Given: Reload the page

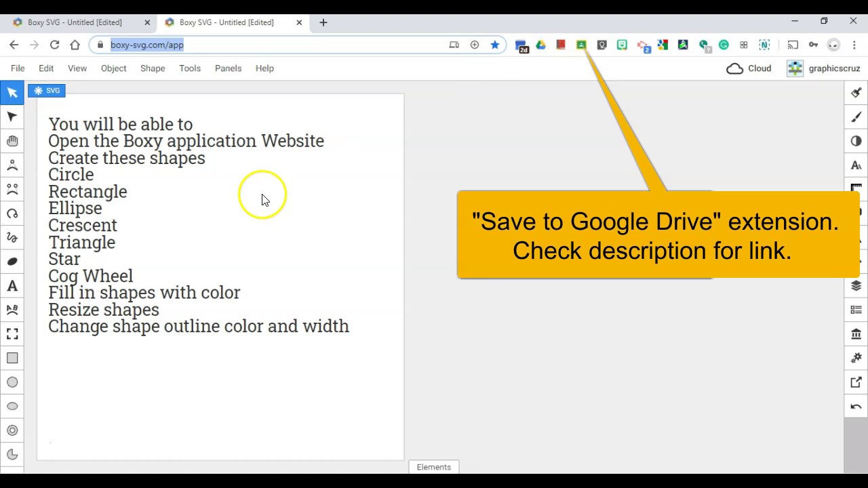Looking at the screenshot, I should tap(54, 45).
